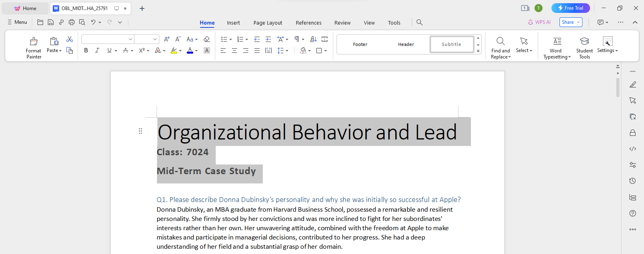644x254 pixels.
Task: Click the help question mark icon
Action: click(633, 213)
